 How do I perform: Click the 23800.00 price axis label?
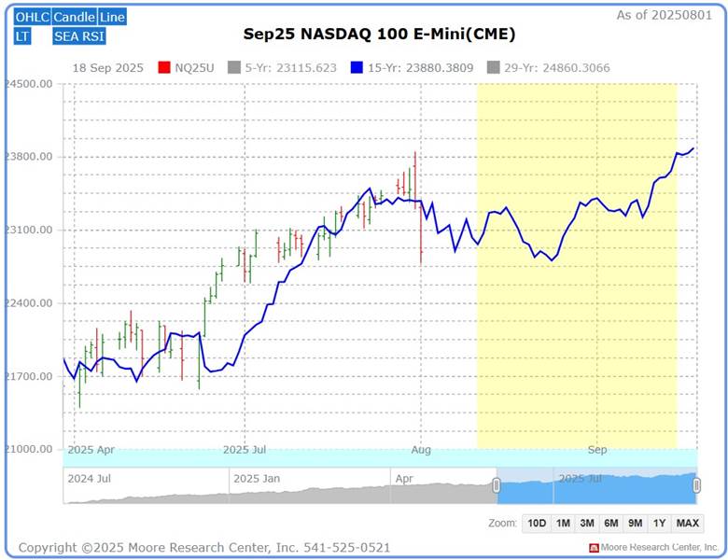29,157
